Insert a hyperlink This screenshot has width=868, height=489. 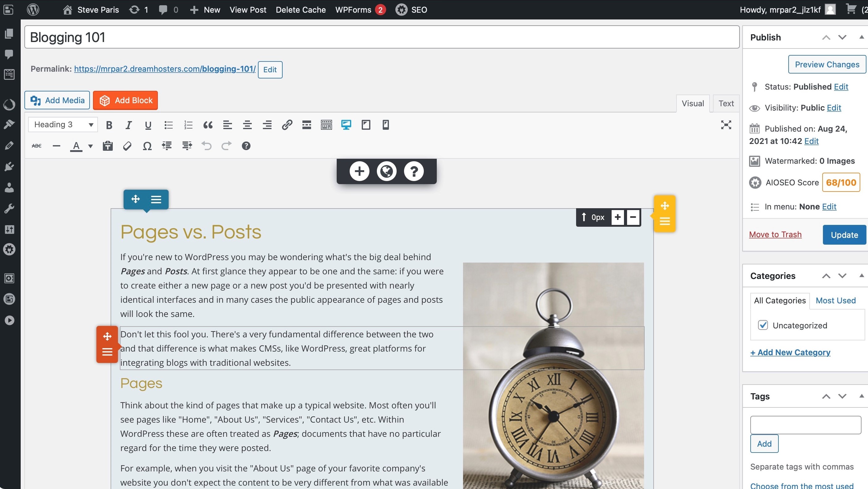click(287, 125)
